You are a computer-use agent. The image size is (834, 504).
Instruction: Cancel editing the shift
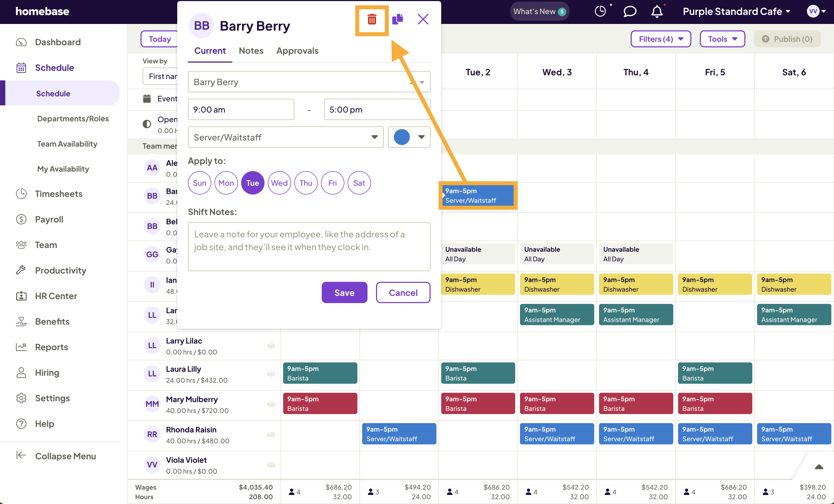click(x=403, y=292)
